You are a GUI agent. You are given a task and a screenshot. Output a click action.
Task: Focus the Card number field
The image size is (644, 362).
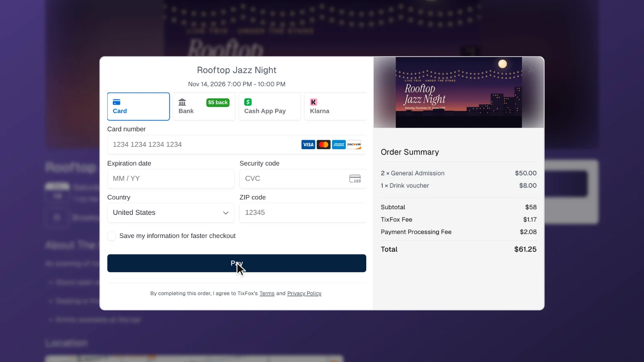tap(237, 144)
